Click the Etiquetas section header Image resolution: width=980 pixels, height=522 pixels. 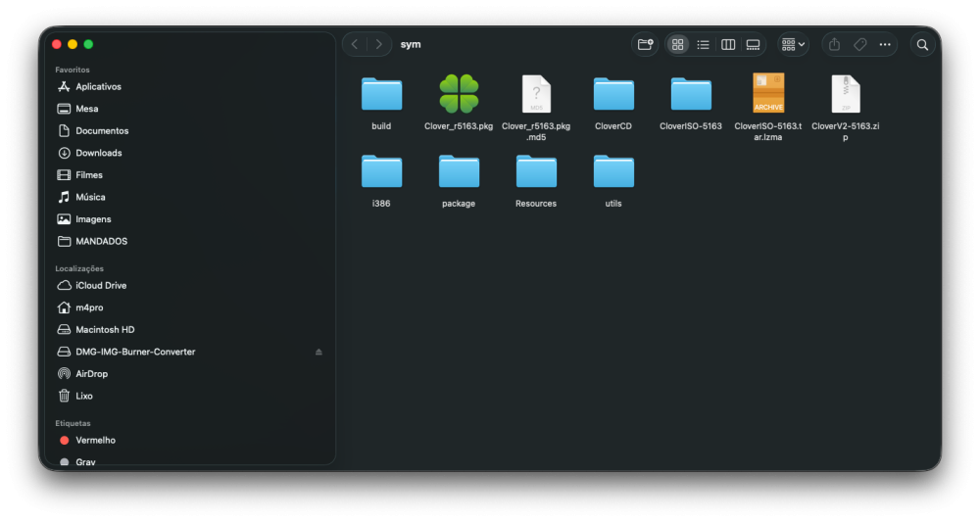tap(73, 423)
